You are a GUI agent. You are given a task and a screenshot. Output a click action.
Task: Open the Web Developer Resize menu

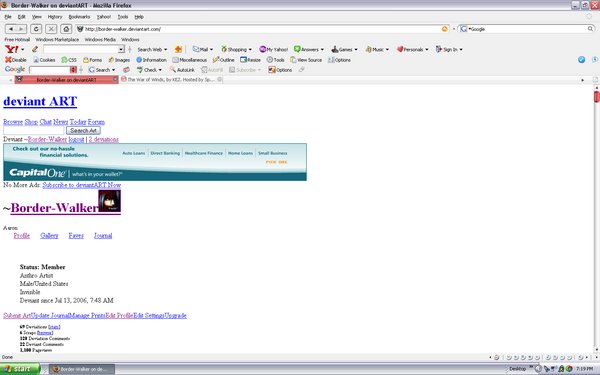(x=250, y=60)
